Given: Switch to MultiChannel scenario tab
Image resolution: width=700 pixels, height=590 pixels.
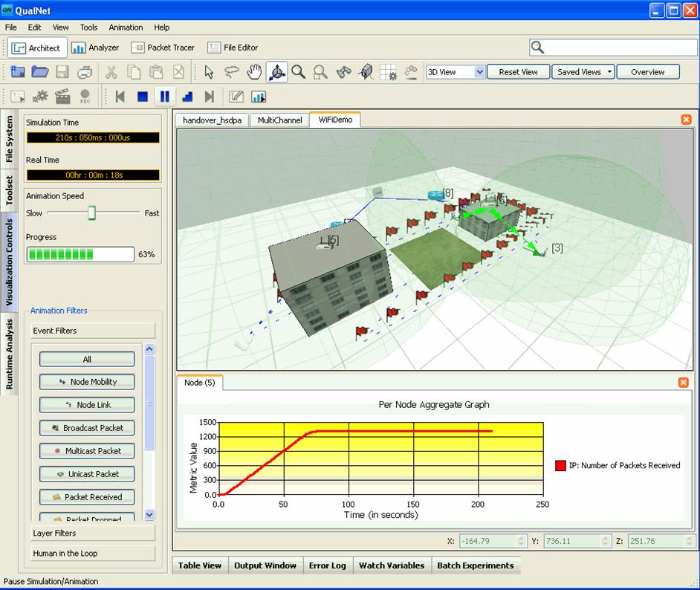Looking at the screenshot, I should click(x=279, y=120).
